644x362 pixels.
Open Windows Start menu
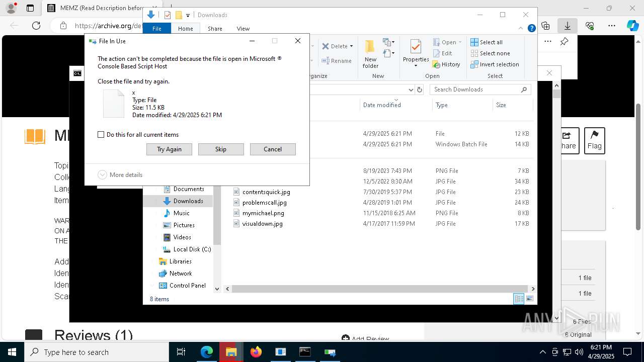point(12,352)
